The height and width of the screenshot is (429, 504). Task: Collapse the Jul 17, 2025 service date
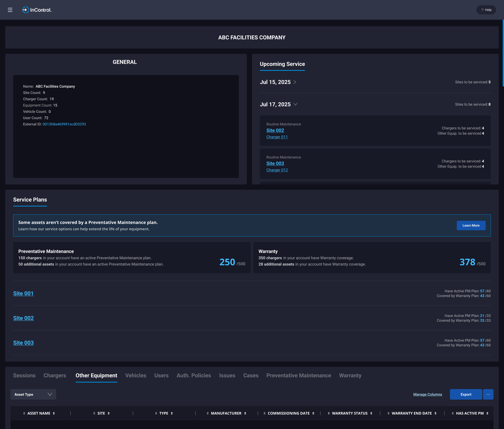tap(295, 104)
